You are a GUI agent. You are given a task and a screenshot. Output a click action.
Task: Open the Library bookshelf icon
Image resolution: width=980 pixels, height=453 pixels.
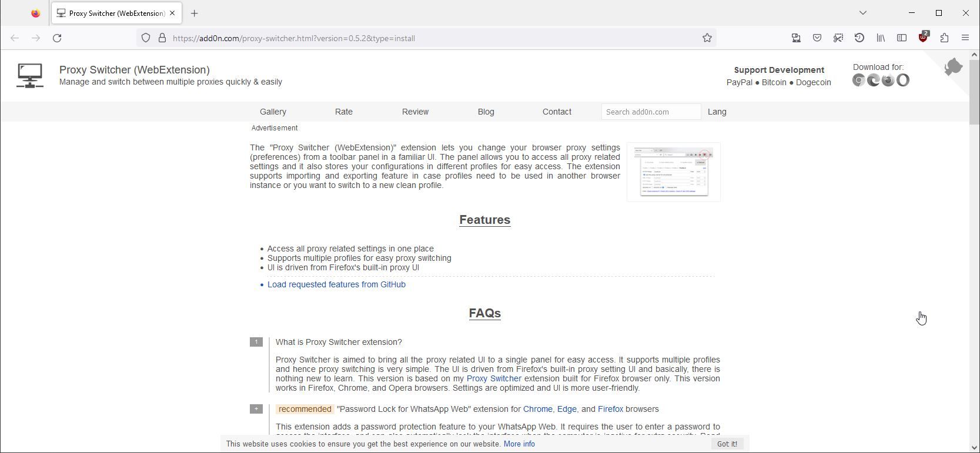881,38
